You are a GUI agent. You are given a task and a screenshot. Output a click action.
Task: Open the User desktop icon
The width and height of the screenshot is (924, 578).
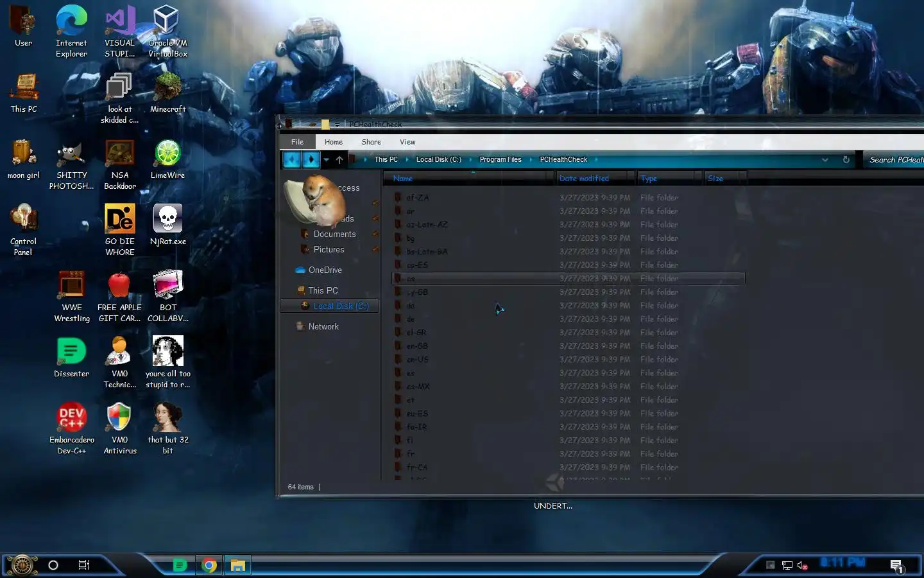23,27
